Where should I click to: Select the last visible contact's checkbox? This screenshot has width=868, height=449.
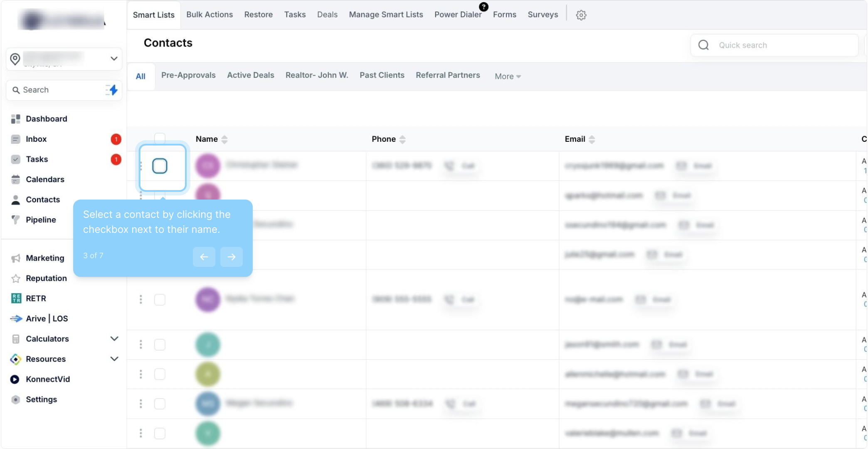pos(160,433)
